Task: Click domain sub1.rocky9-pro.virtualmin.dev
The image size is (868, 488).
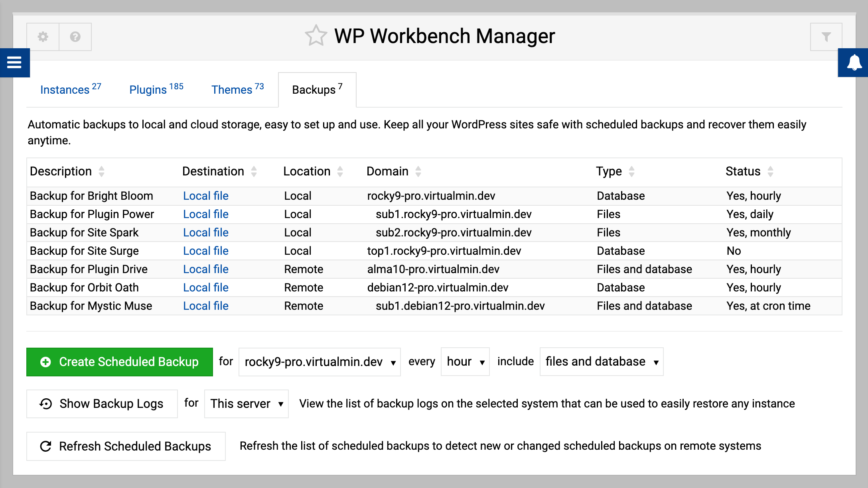Action: [454, 214]
